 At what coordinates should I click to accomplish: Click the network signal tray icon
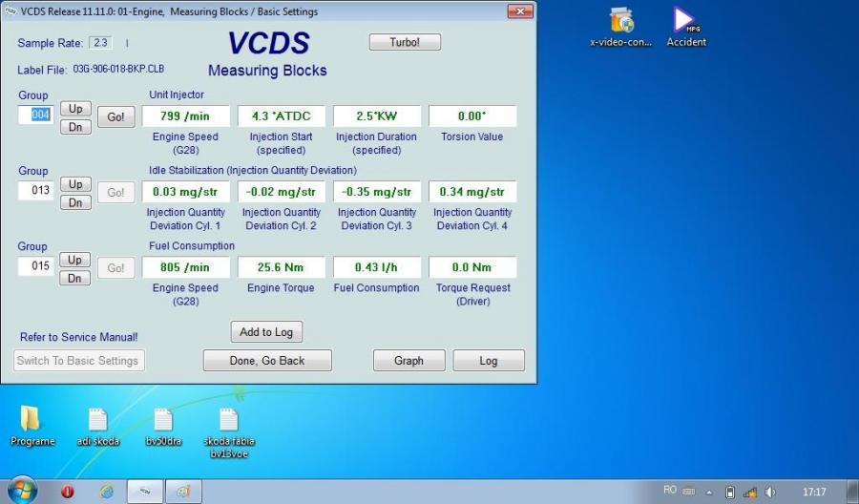(x=750, y=492)
